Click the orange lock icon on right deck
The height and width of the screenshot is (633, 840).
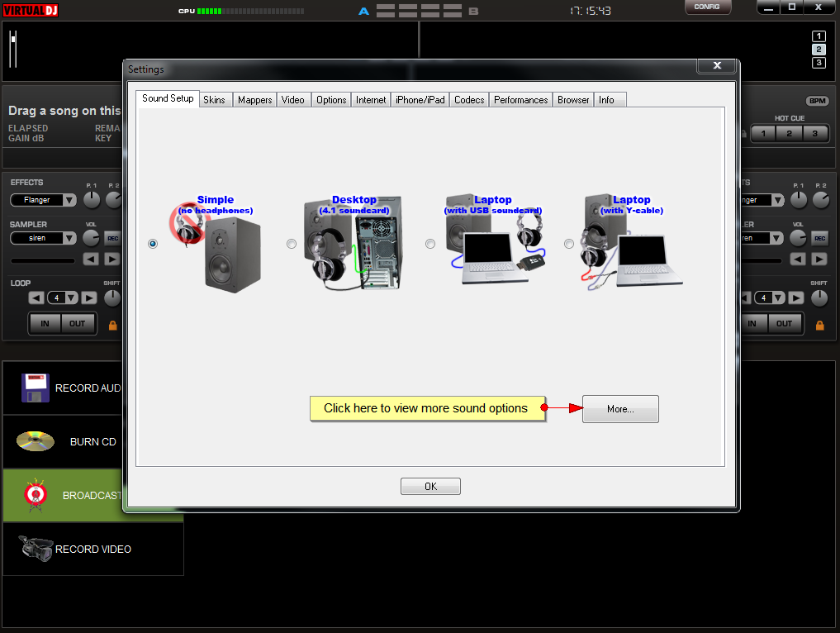[x=820, y=325]
